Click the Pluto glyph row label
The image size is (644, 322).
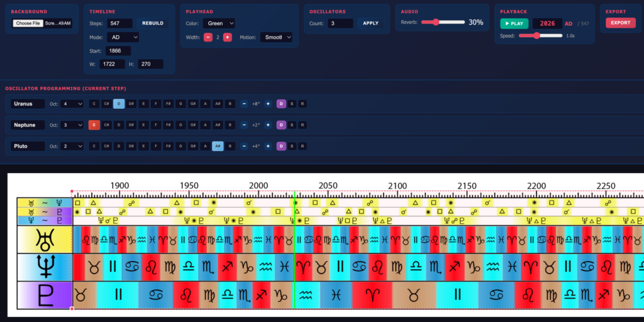point(45,294)
